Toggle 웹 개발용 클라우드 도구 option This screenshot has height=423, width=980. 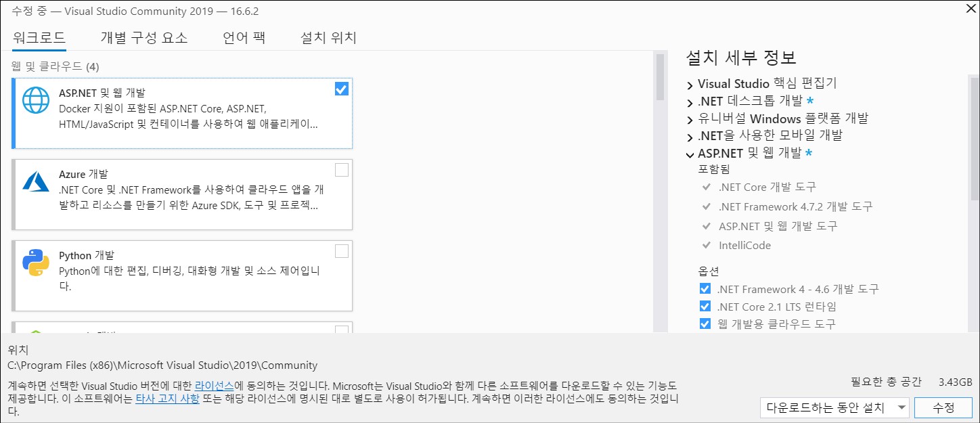click(x=705, y=324)
